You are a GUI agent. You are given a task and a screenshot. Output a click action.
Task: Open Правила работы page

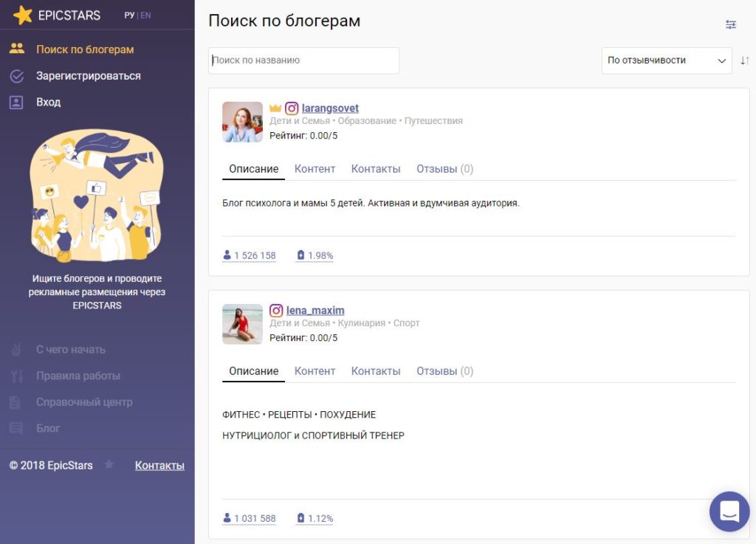[78, 376]
